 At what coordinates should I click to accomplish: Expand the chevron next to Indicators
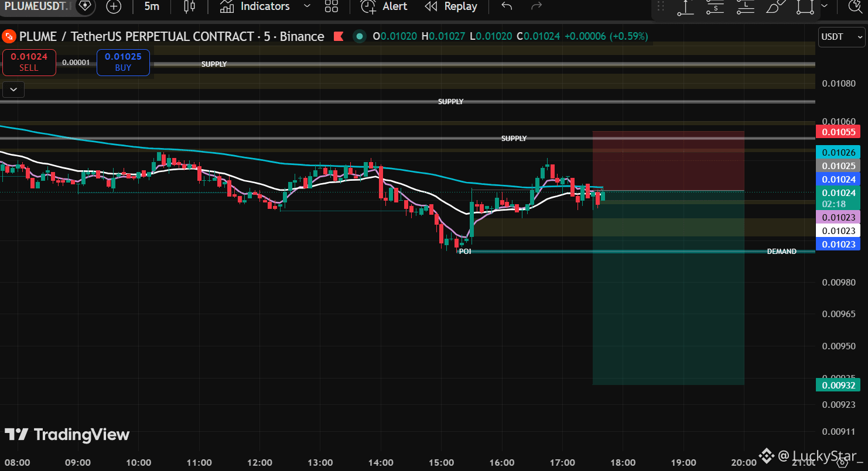click(307, 6)
